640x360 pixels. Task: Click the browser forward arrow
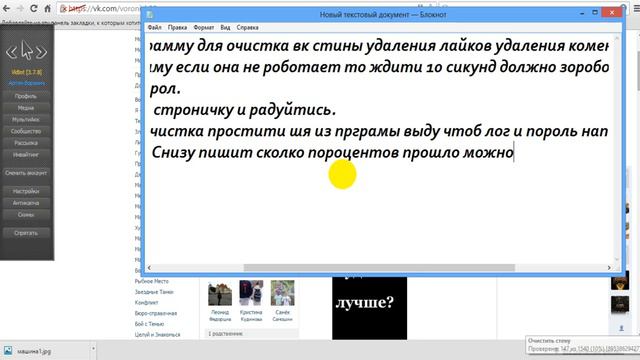20,8
